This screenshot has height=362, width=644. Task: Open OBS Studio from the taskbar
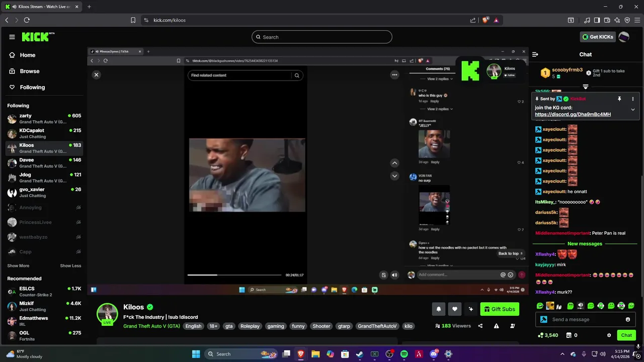[389, 354]
